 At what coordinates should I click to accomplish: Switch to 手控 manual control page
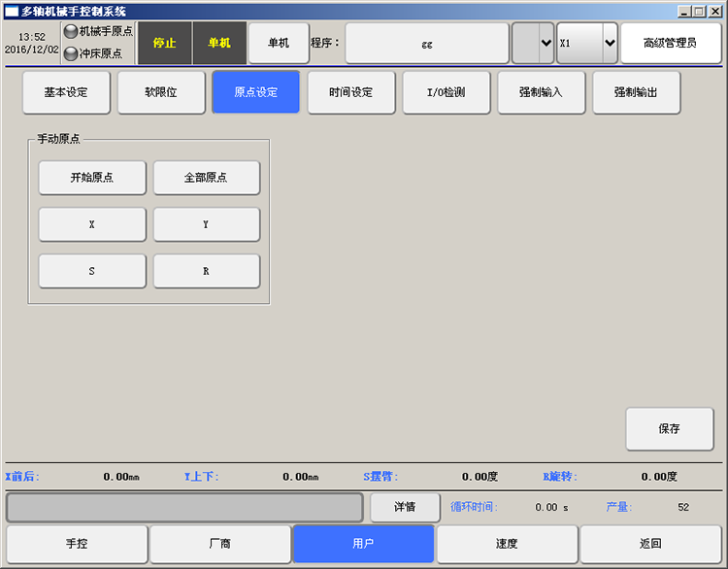pos(77,544)
